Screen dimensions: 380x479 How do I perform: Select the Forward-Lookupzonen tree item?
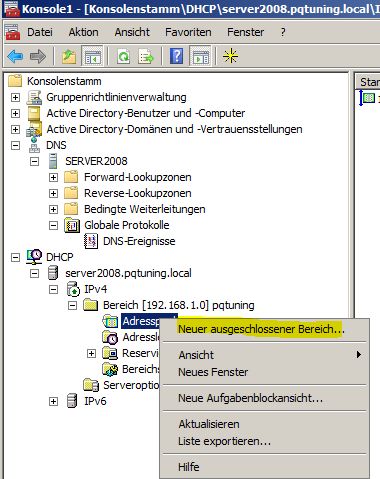click(138, 177)
